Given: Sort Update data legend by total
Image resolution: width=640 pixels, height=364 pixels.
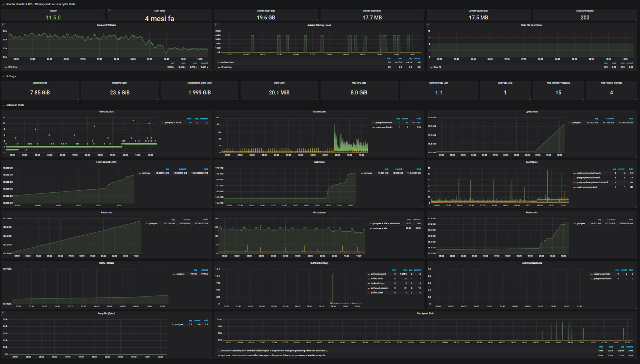Looking at the screenshot, I should 631,119.
